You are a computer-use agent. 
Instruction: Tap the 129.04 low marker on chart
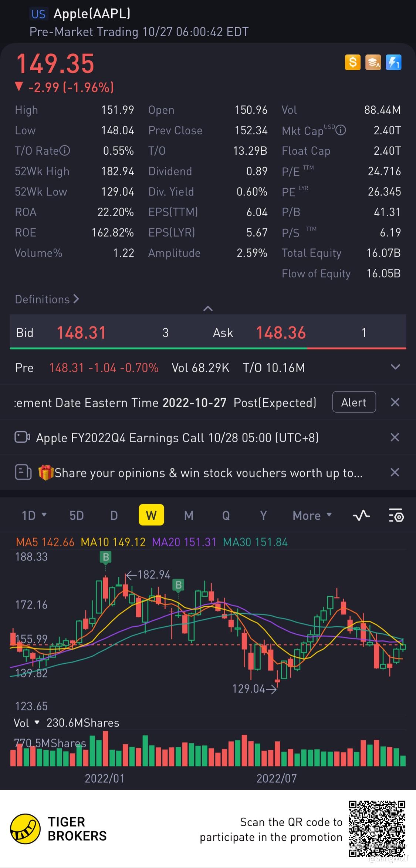pos(254,688)
